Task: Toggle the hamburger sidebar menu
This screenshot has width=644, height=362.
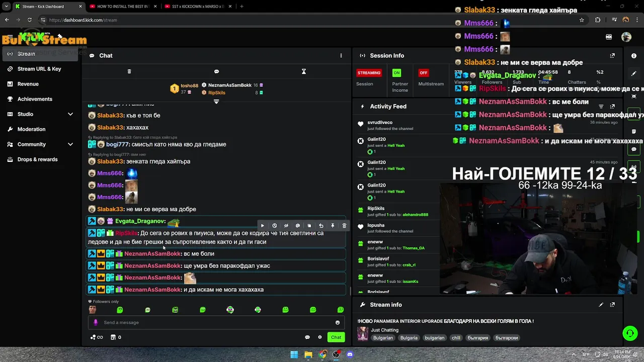Action: [x=10, y=37]
